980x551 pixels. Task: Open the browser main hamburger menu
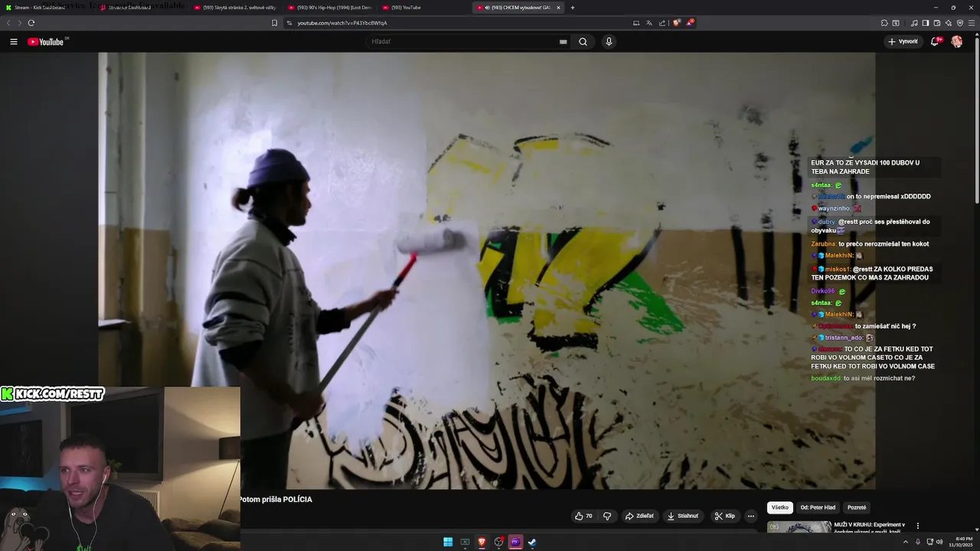[x=972, y=23]
